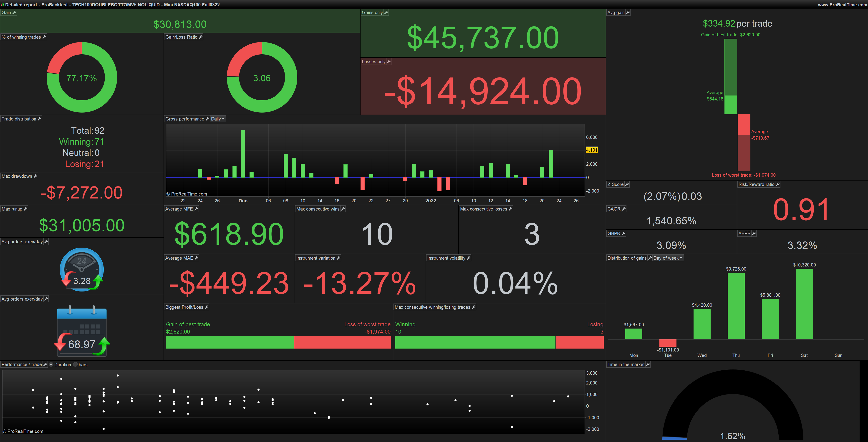Select the bars radio button
The width and height of the screenshot is (868, 442).
click(x=76, y=364)
